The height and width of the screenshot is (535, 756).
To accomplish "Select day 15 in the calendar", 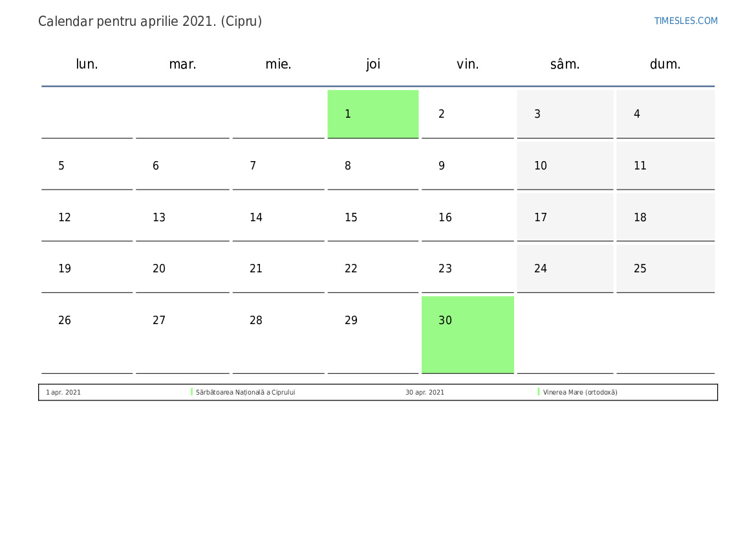I will pyautogui.click(x=373, y=217).
